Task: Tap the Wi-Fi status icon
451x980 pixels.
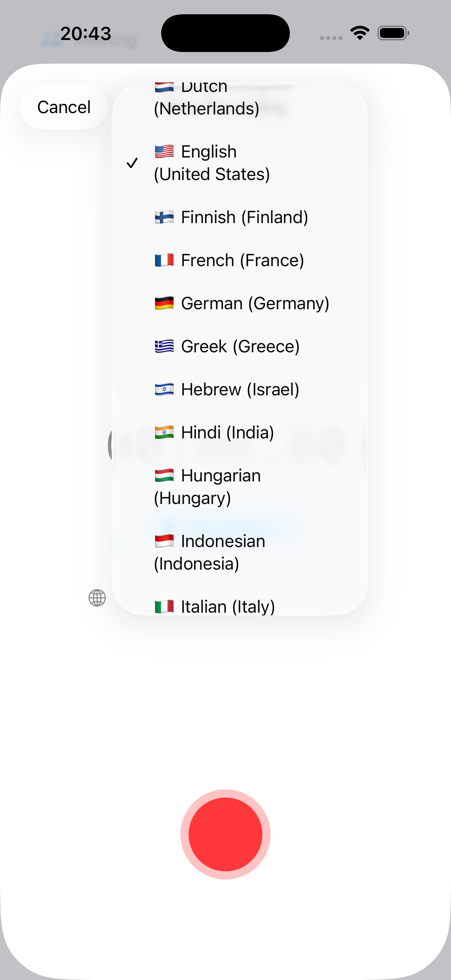Action: pos(359,33)
